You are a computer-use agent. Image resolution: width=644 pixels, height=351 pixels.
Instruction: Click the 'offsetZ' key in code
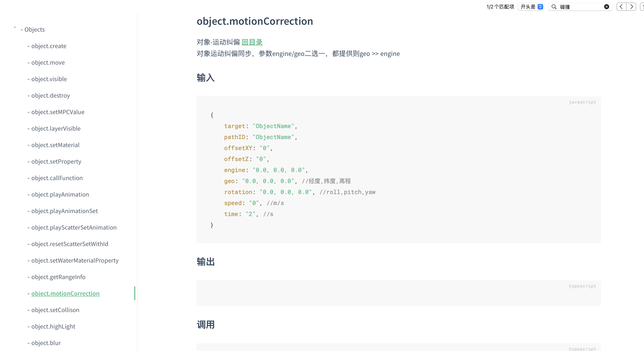(236, 159)
